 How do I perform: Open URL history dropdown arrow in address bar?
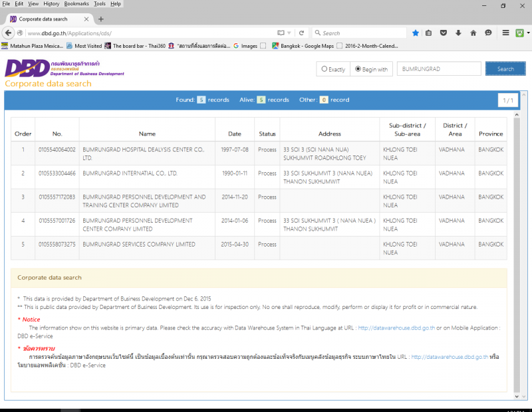[289, 33]
